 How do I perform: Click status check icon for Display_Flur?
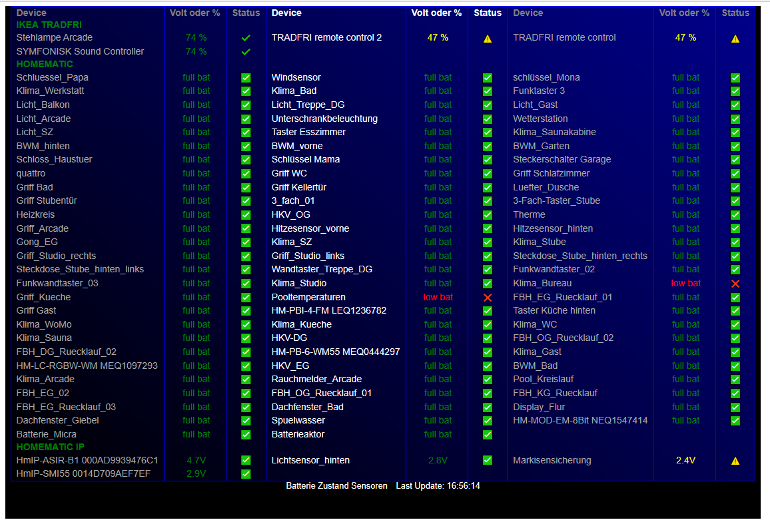[735, 407]
